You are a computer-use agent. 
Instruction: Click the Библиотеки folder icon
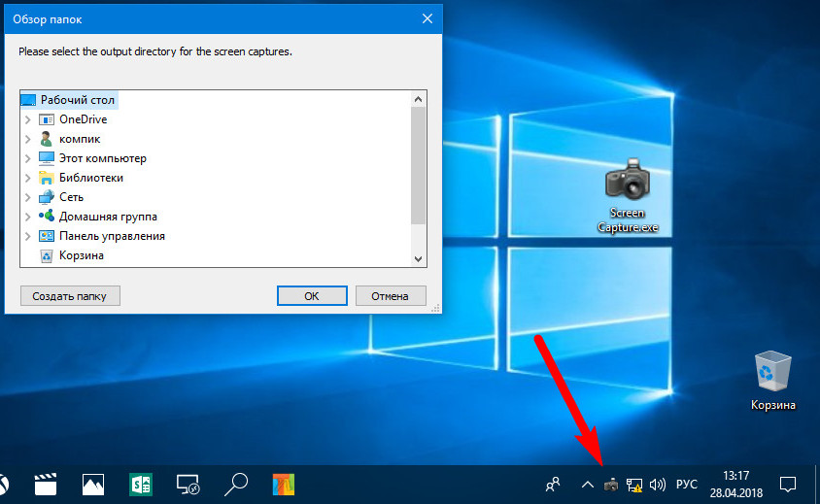47,178
